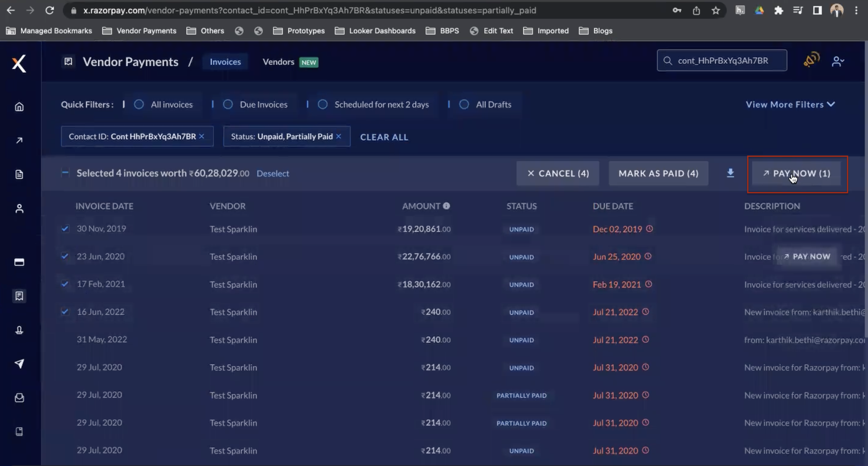Click the overdue clock icon for Dec 02, 2019
The height and width of the screenshot is (466, 868).
point(650,229)
